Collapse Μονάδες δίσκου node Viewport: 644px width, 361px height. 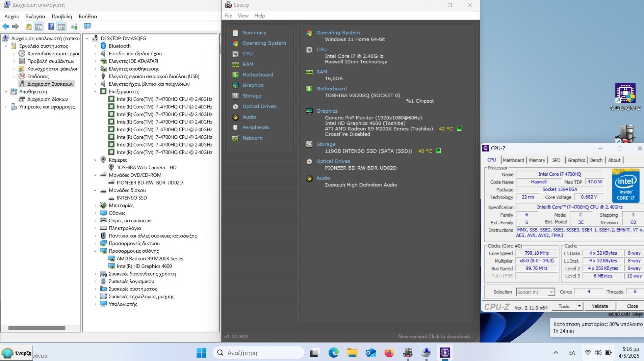coord(95,190)
